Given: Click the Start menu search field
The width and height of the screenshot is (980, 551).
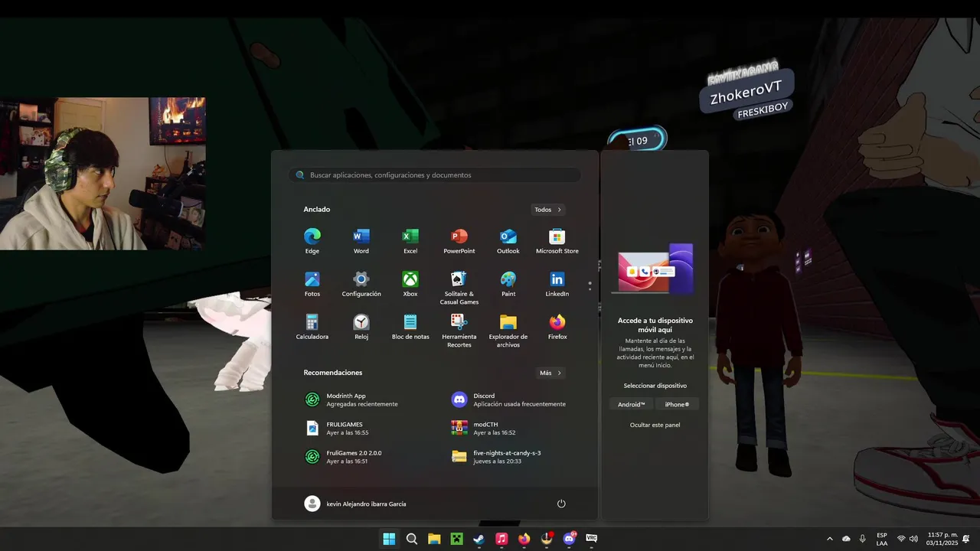Looking at the screenshot, I should (435, 175).
